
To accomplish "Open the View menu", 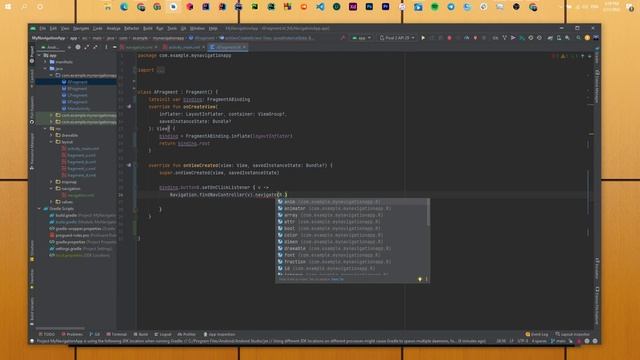I will coord(65,29).
